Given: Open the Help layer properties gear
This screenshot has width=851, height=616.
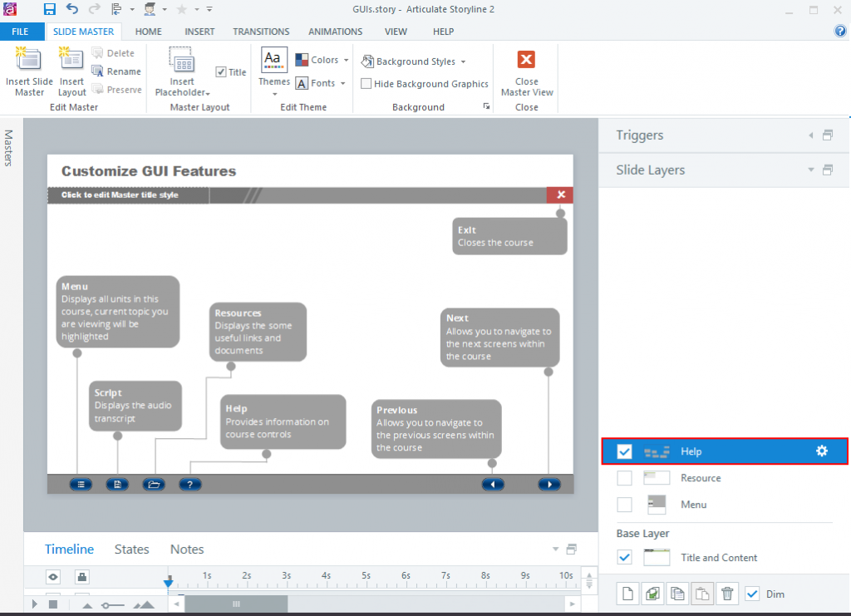Looking at the screenshot, I should click(821, 451).
